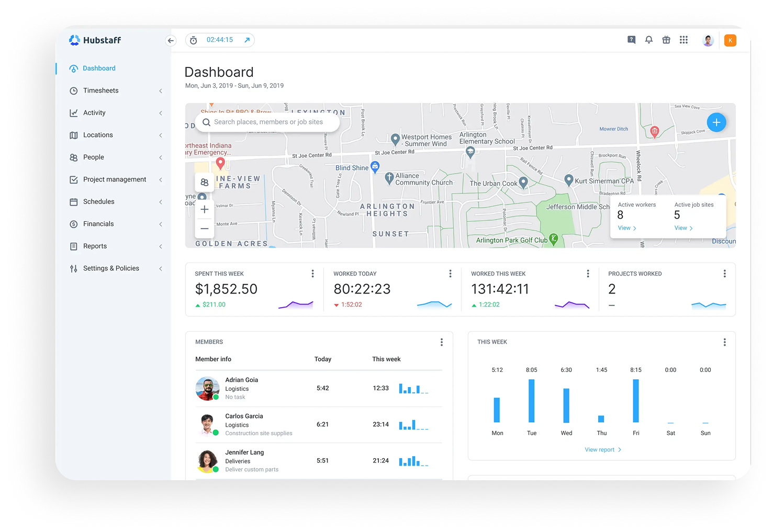Click the help chat icon

click(631, 40)
